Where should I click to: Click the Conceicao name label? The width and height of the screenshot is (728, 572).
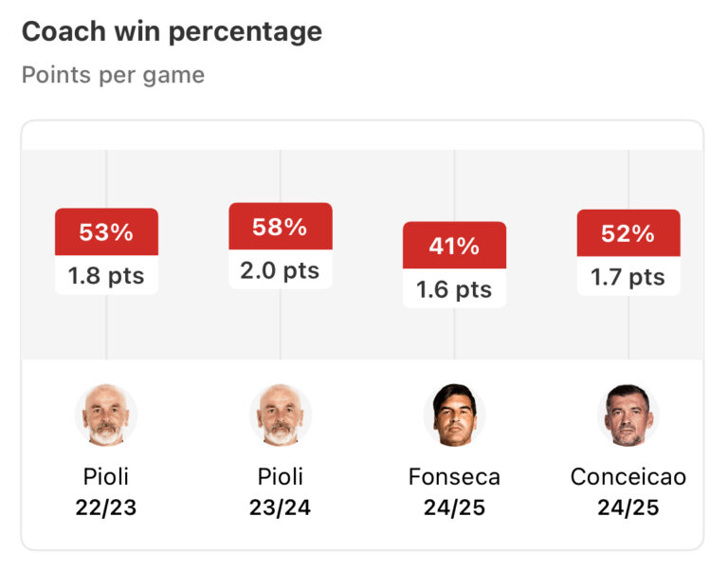click(628, 476)
